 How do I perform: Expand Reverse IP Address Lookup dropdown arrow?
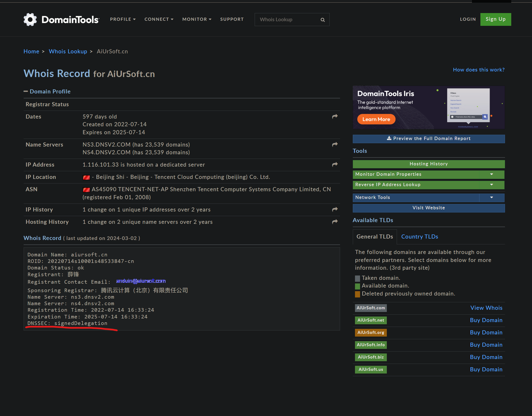(x=491, y=185)
